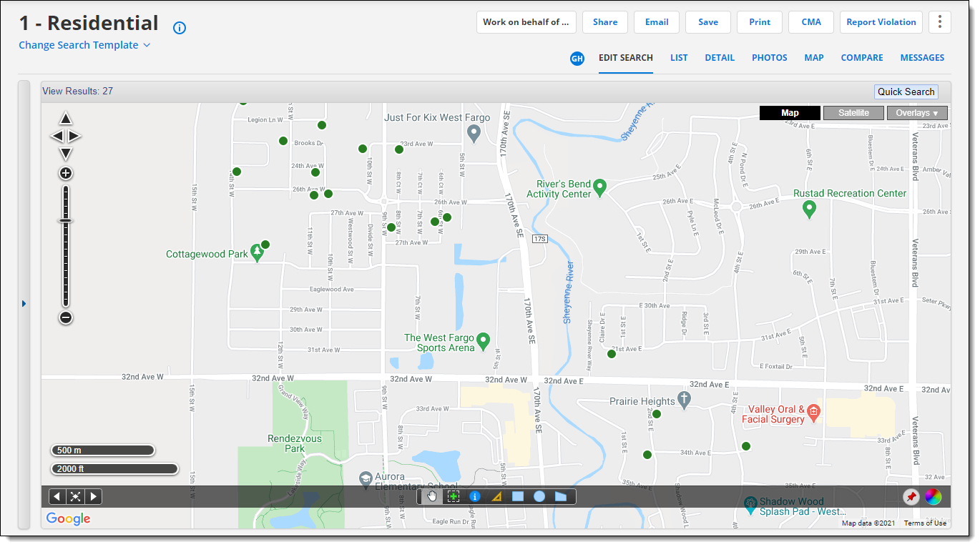Click Prairie Heights church marker
This screenshot has height=547, width=980.
point(684,399)
